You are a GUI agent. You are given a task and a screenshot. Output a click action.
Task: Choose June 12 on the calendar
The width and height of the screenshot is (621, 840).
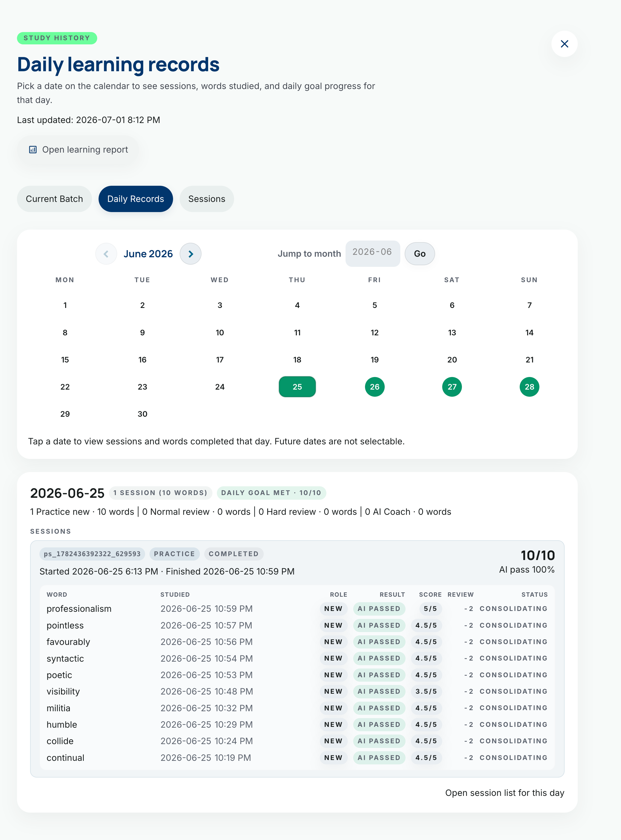[374, 333]
